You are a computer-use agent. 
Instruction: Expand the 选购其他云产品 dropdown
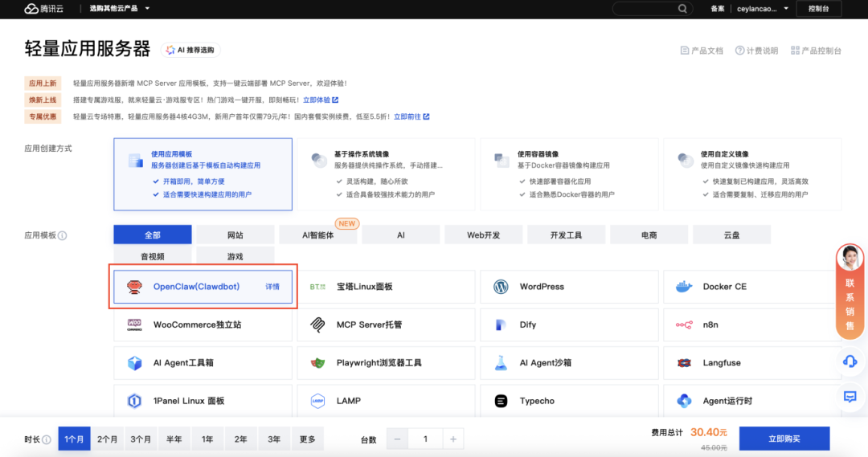pyautogui.click(x=120, y=8)
